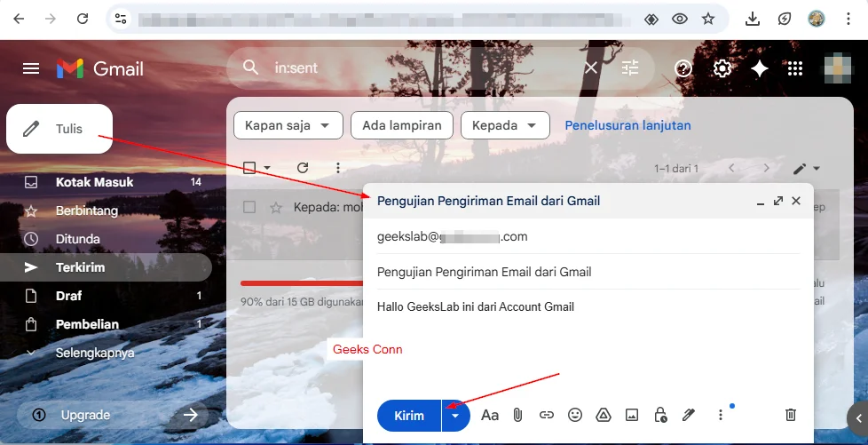
Task: Open compose more options menu
Action: pos(720,415)
